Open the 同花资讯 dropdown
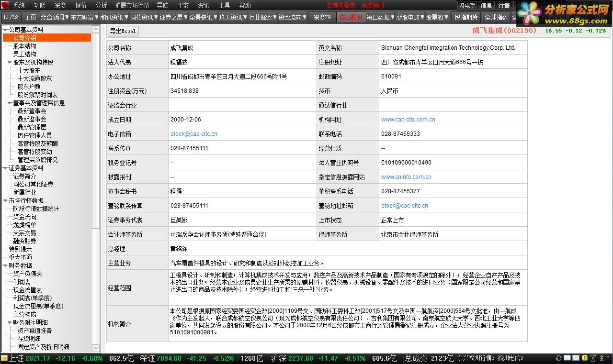The height and width of the screenshot is (364, 613). click(144, 17)
